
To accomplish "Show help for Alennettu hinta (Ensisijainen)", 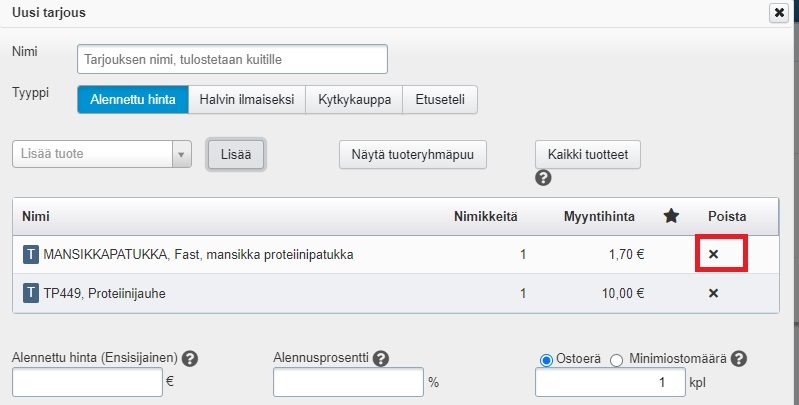I will pyautogui.click(x=190, y=359).
